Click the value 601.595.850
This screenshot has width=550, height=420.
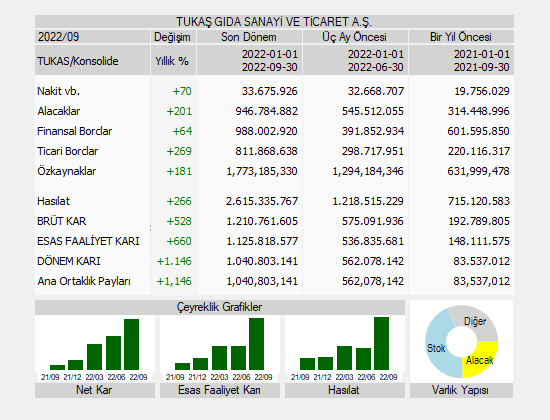pos(478,131)
